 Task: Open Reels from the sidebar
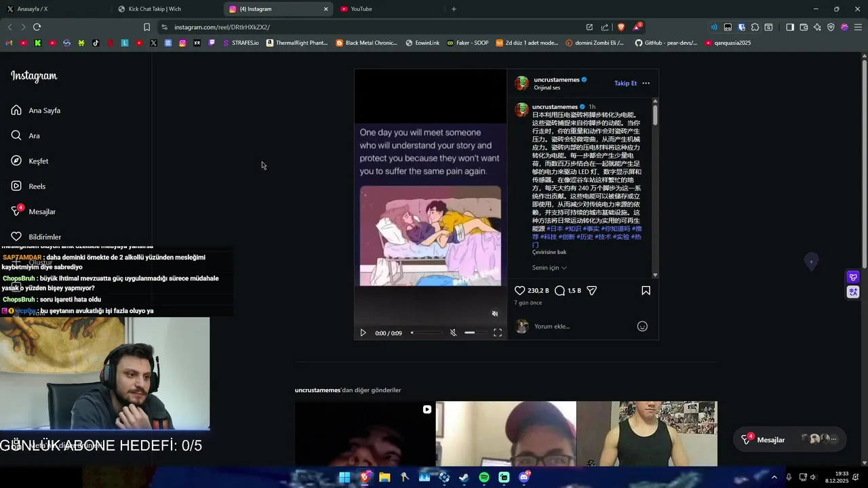click(x=28, y=186)
